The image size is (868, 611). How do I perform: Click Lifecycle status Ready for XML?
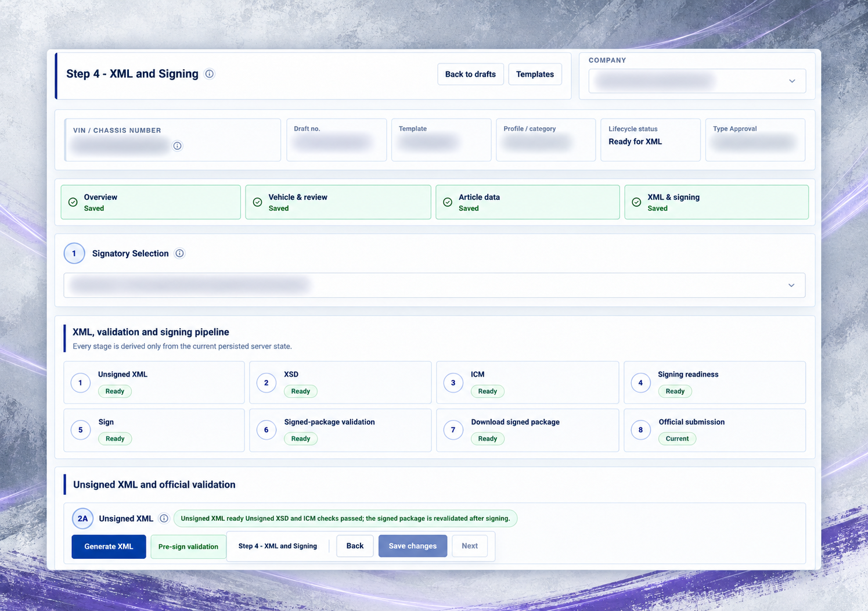click(650, 140)
